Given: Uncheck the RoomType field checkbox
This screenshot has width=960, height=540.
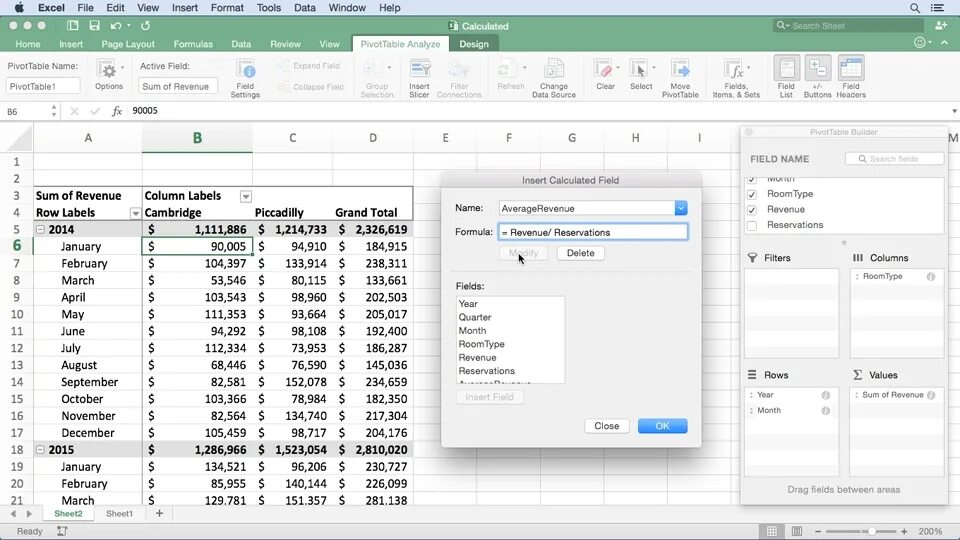Looking at the screenshot, I should click(x=752, y=194).
